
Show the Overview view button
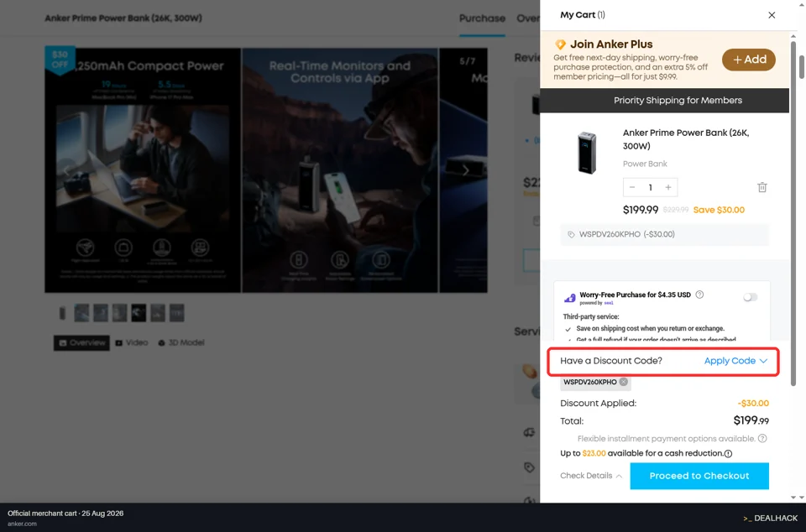[81, 343]
